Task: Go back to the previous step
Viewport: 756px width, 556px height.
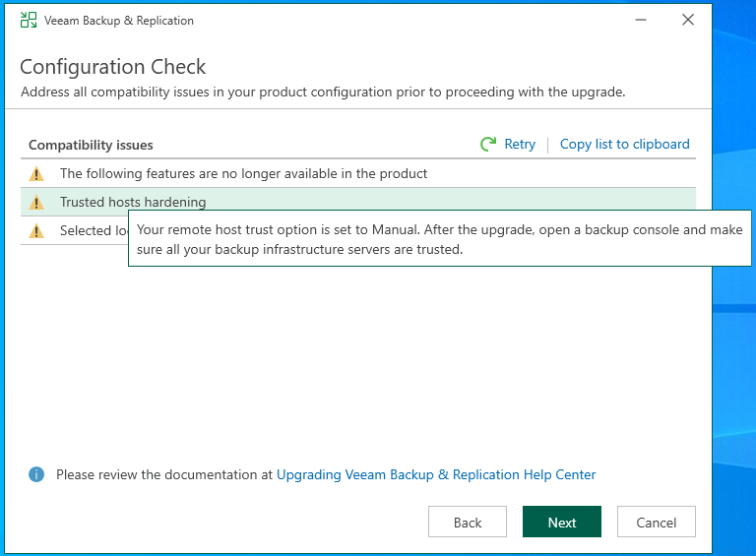Action: [x=468, y=523]
